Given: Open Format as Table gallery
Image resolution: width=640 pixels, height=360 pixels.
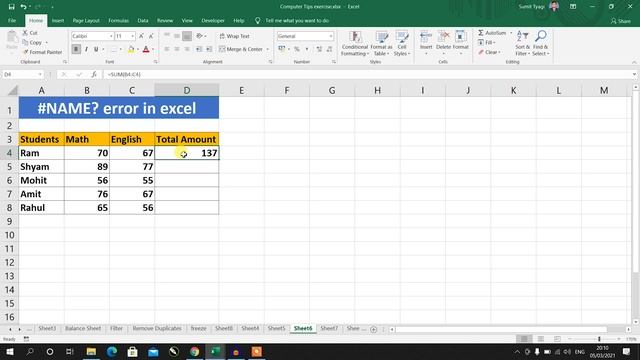Looking at the screenshot, I should [381, 43].
